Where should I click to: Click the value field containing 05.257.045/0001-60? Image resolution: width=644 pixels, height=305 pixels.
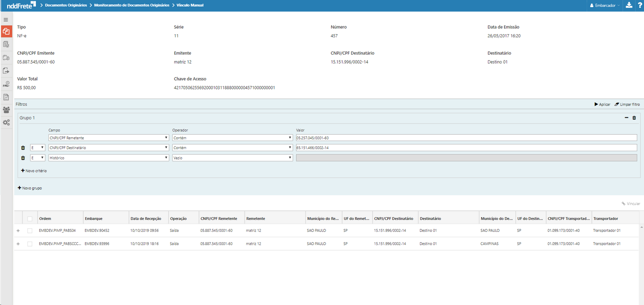466,138
